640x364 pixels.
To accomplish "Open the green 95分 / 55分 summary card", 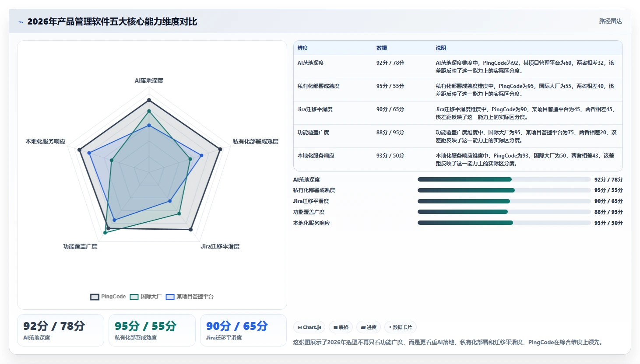I will 152,330.
